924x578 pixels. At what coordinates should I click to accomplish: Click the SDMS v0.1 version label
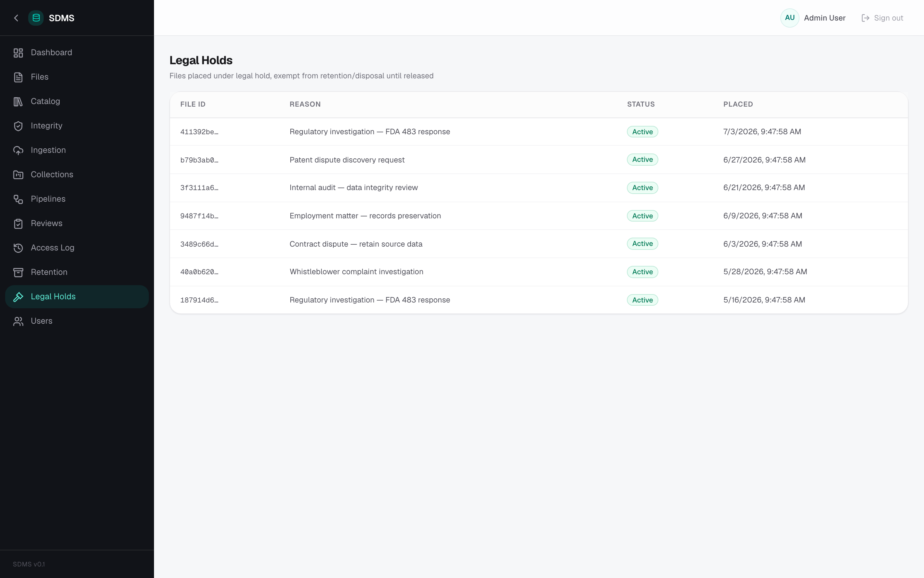29,564
